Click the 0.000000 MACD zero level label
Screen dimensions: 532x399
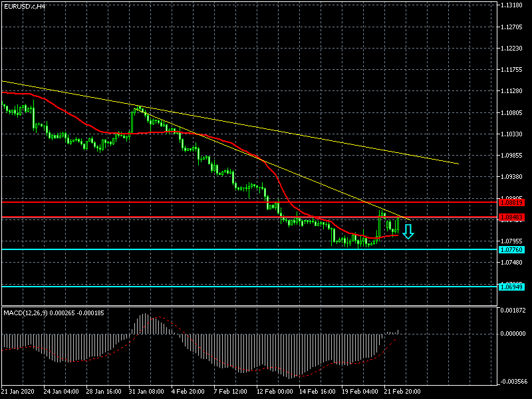(x=515, y=334)
